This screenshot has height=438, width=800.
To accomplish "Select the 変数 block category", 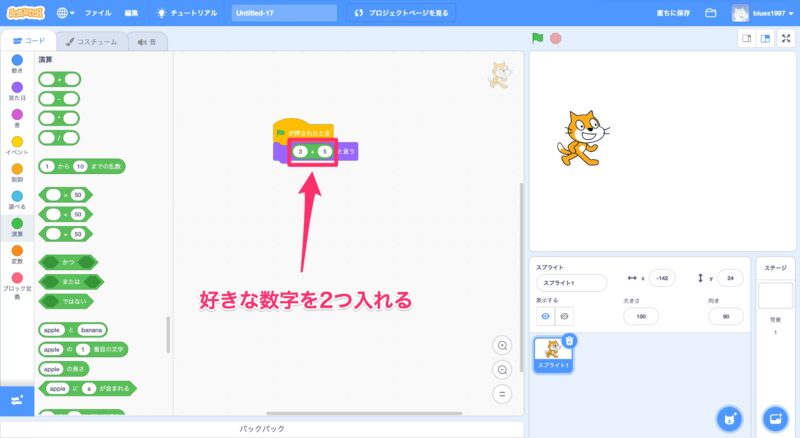I will point(16,255).
